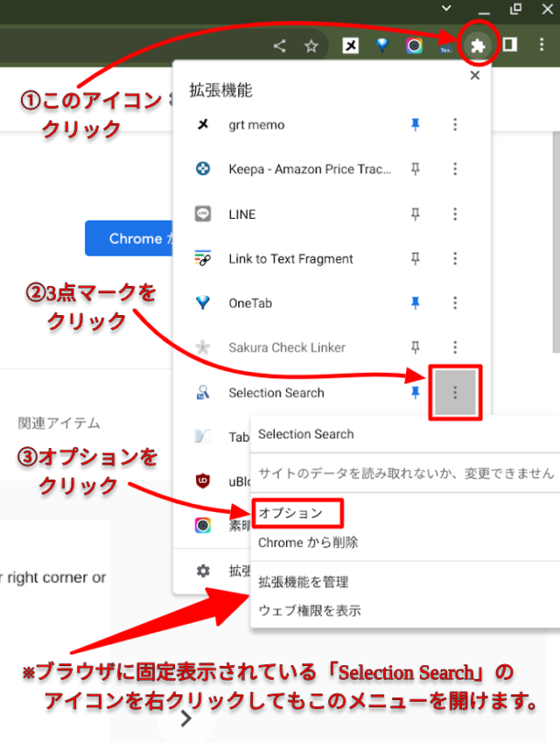Viewport: 560px width, 743px height.
Task: Open three-dot menu for Selection Search
Action: pos(456,392)
